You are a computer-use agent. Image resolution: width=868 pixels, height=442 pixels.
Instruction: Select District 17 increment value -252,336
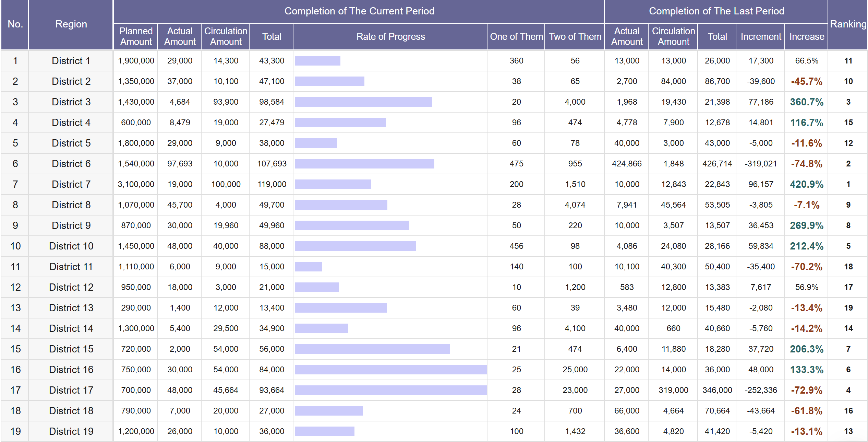(x=760, y=390)
